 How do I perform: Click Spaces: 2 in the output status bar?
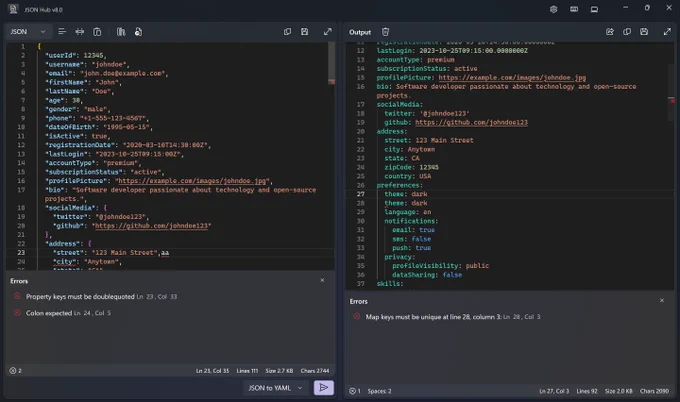379,391
